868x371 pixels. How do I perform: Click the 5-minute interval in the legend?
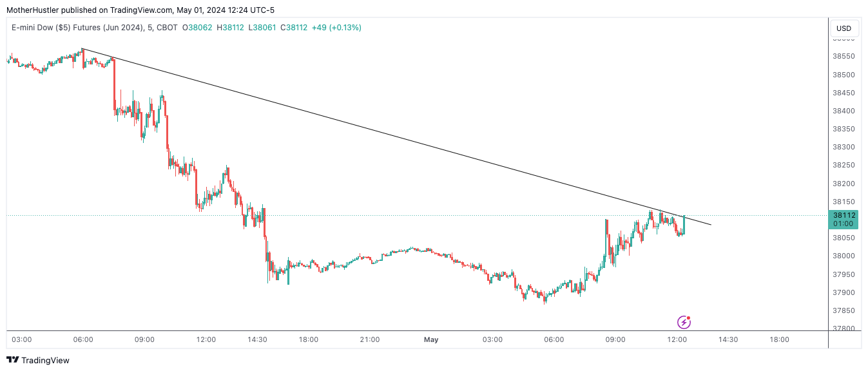pyautogui.click(x=150, y=28)
